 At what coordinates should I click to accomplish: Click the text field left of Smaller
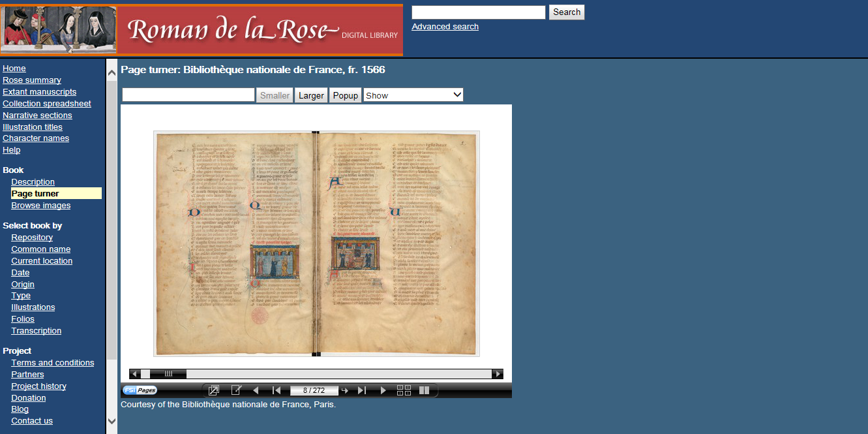click(188, 95)
